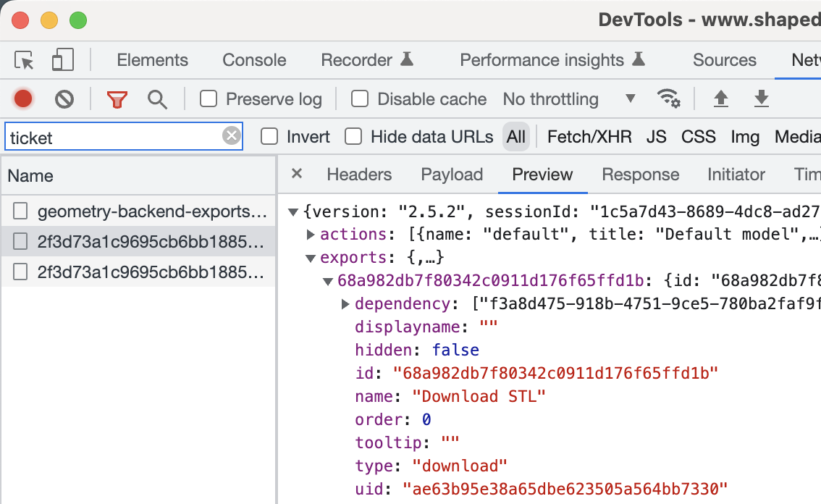Clear the ticket filter text
Image resolution: width=821 pixels, height=504 pixels.
(x=231, y=136)
